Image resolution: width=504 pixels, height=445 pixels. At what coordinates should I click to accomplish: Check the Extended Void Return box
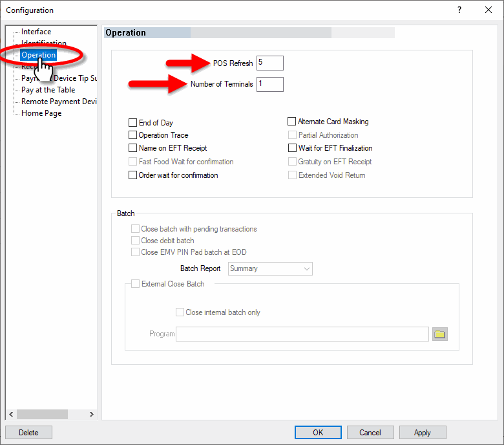(x=292, y=175)
